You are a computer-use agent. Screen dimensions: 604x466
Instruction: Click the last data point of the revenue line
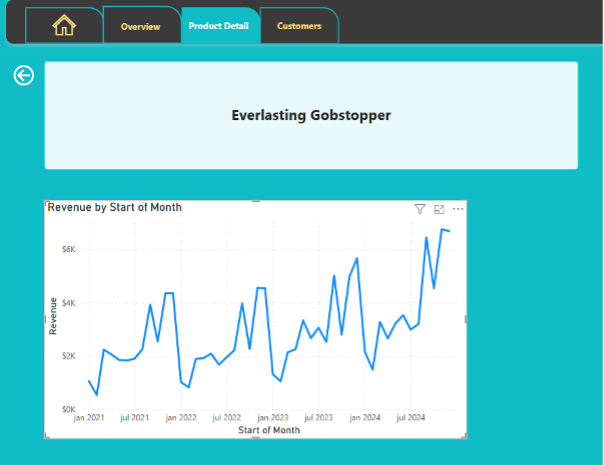point(450,231)
